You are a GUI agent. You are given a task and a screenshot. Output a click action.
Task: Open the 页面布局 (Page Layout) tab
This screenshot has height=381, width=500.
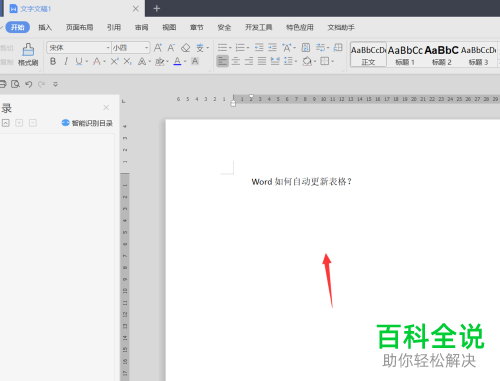[79, 27]
